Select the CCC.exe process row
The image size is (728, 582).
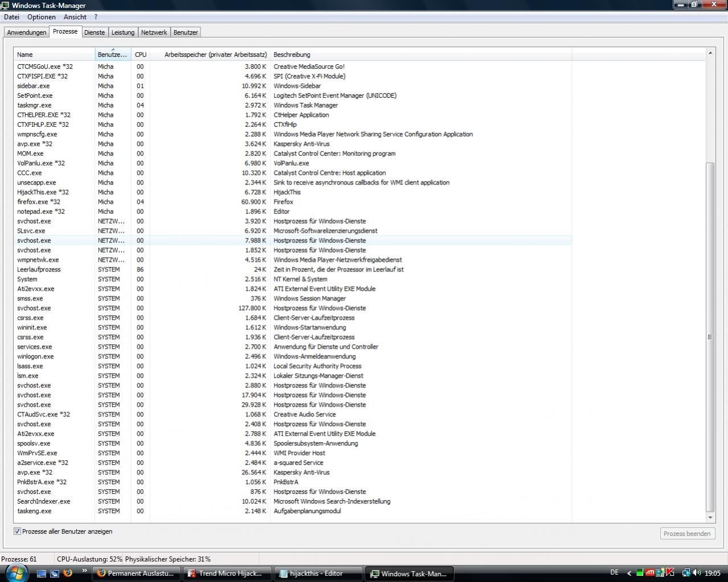pos(293,173)
